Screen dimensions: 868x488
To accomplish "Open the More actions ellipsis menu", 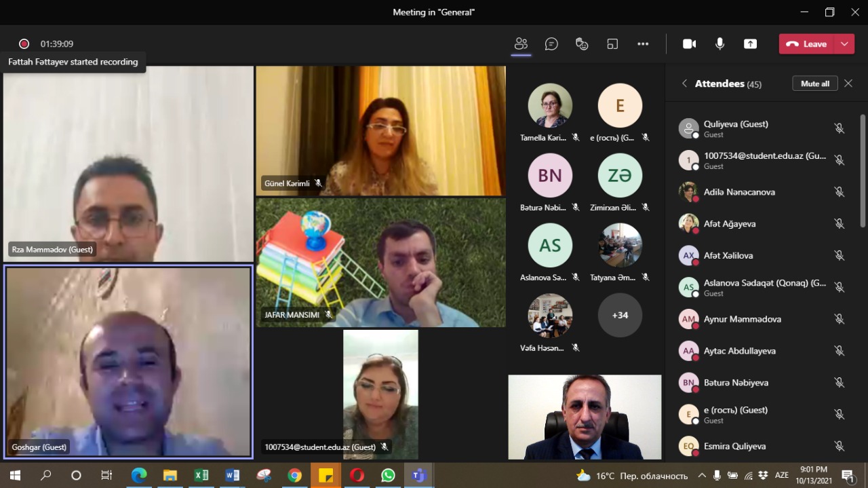I will (643, 44).
